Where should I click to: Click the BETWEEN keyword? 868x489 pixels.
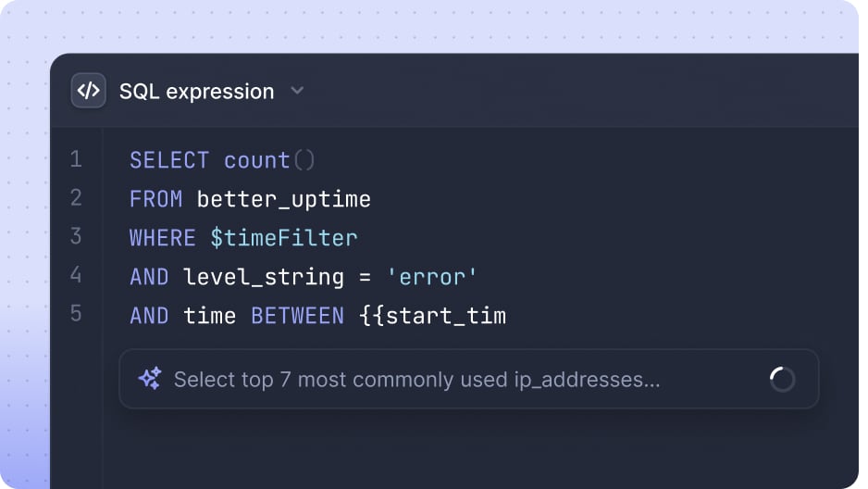298,316
